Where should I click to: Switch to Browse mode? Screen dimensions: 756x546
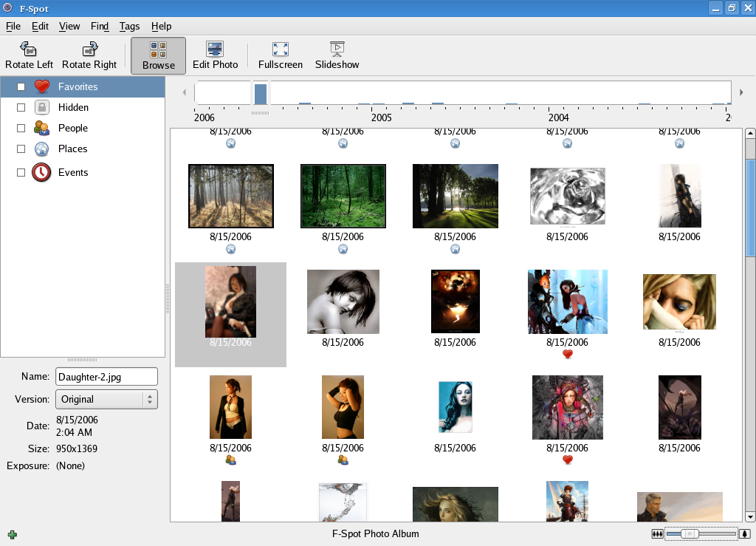pyautogui.click(x=158, y=55)
